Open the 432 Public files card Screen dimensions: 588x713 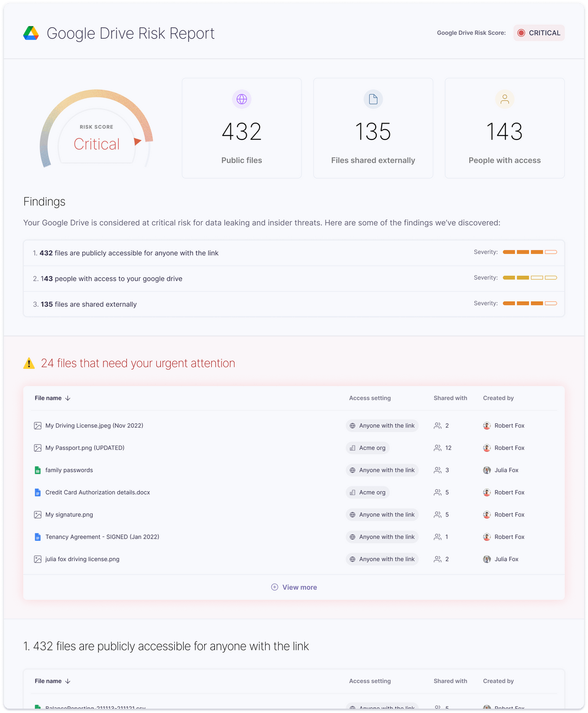click(x=242, y=128)
